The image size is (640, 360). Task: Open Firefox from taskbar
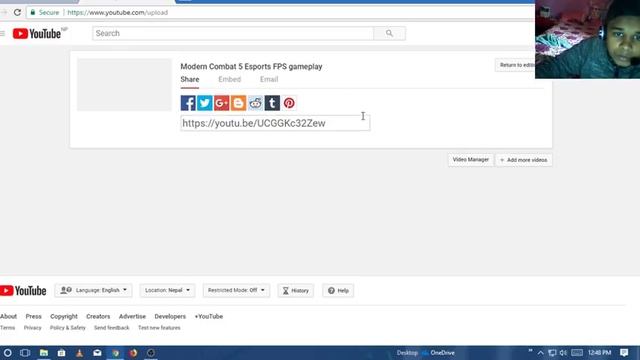click(133, 353)
